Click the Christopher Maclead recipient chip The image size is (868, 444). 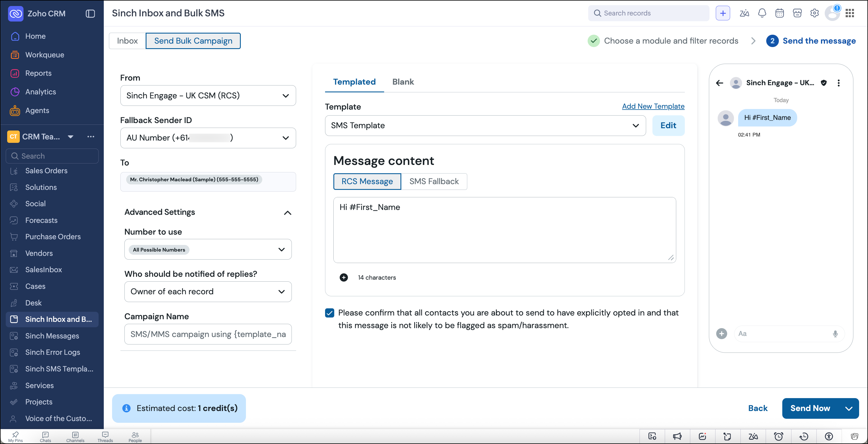tap(194, 180)
